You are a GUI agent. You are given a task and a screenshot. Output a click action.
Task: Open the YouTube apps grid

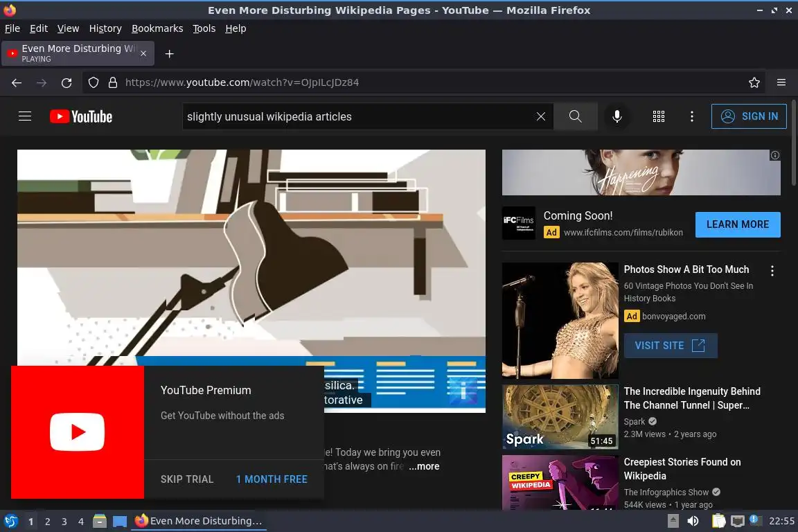coord(659,116)
